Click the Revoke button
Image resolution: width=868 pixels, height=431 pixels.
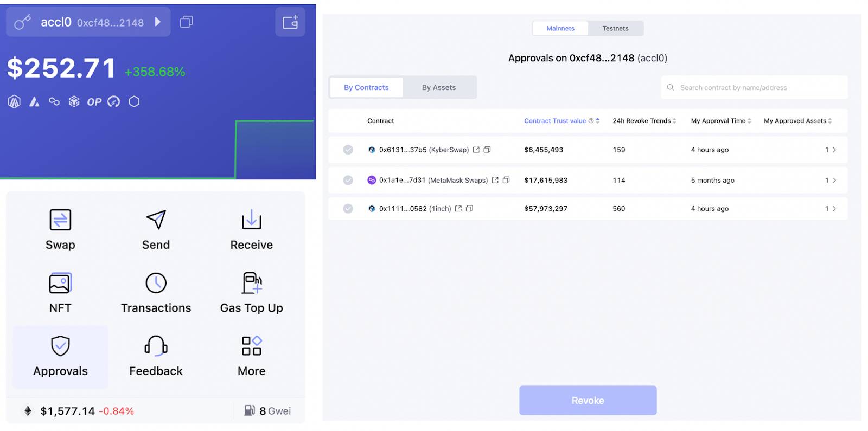(x=588, y=400)
